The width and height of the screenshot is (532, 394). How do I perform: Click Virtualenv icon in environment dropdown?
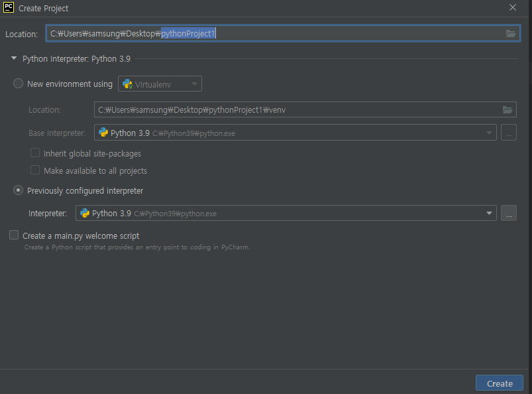(x=128, y=84)
